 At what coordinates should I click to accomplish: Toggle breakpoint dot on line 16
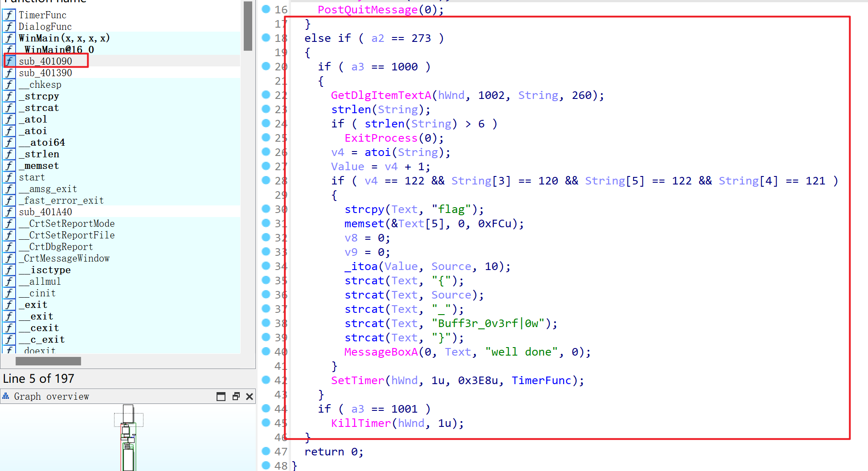coord(266,9)
